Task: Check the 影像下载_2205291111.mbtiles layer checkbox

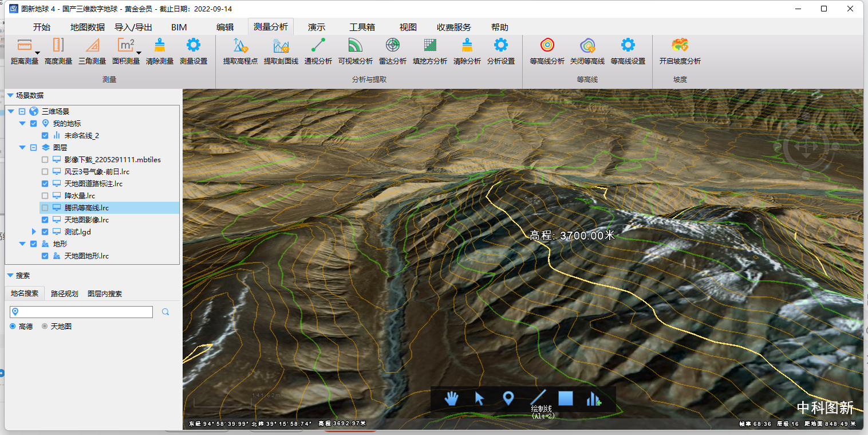Action: [45, 159]
